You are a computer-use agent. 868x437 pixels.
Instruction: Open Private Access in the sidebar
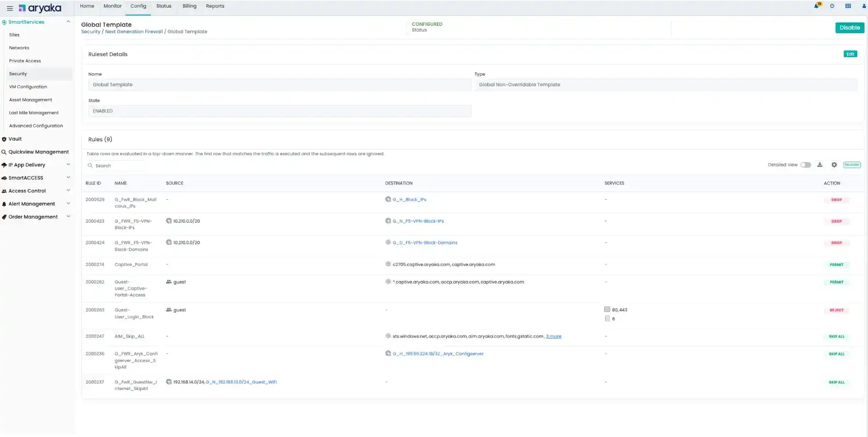(25, 61)
